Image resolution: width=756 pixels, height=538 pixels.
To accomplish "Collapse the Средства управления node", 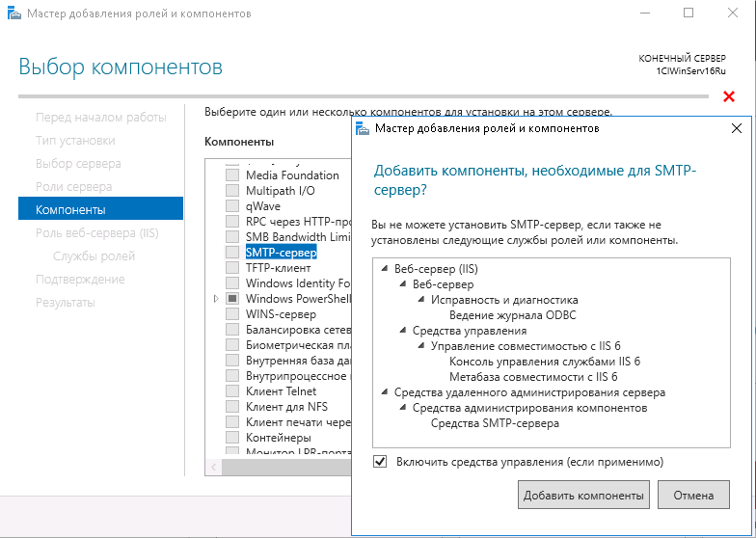I will click(x=403, y=330).
